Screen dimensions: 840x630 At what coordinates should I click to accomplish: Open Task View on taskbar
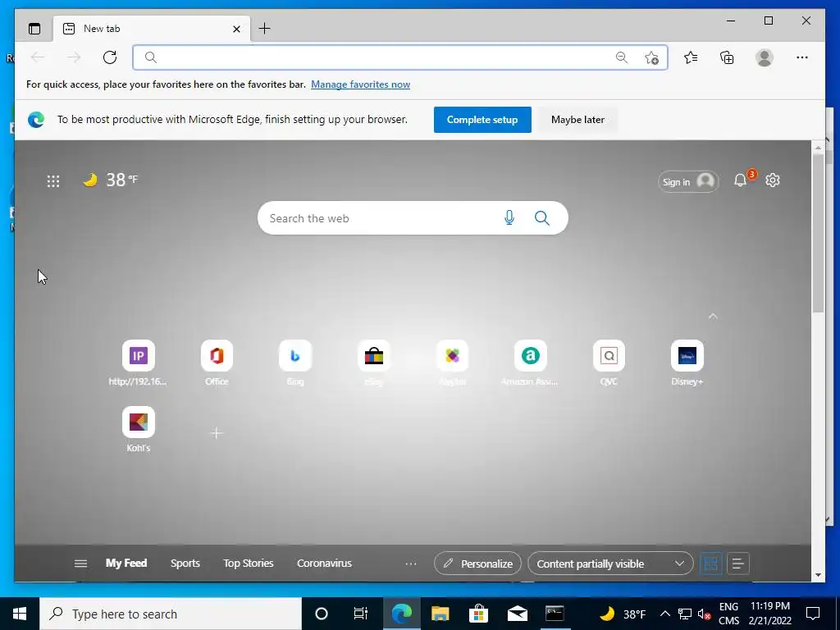(x=361, y=614)
